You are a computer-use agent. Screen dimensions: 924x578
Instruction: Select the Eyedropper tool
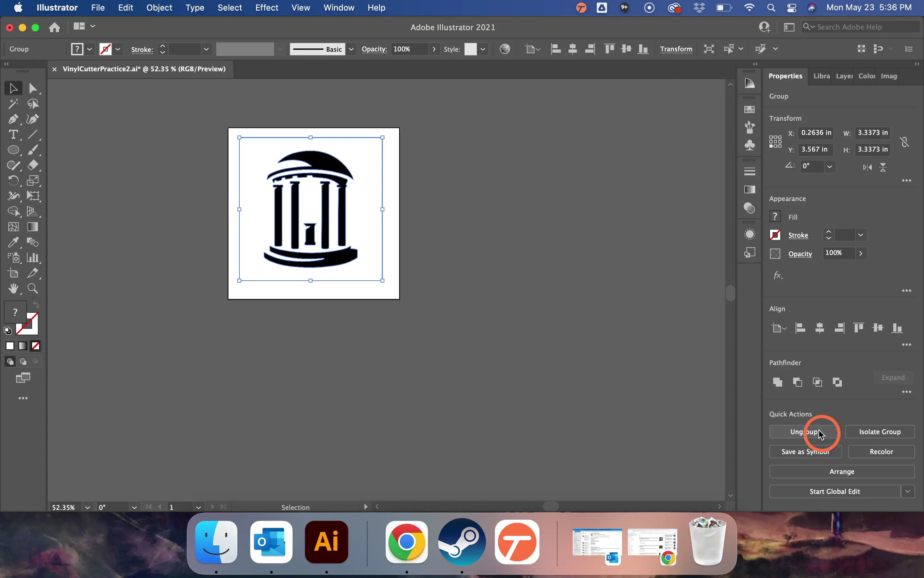pyautogui.click(x=13, y=242)
